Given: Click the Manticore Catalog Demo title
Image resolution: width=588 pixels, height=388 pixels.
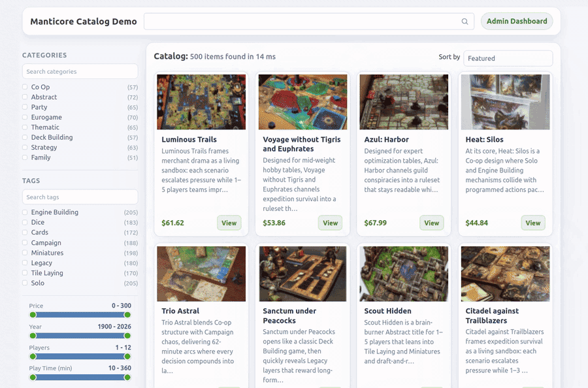Looking at the screenshot, I should tap(84, 22).
